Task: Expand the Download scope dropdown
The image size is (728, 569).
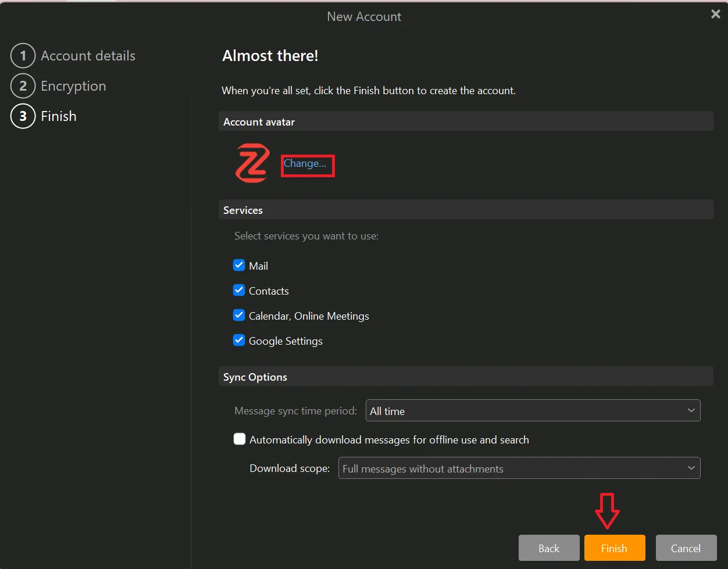Action: [519, 468]
